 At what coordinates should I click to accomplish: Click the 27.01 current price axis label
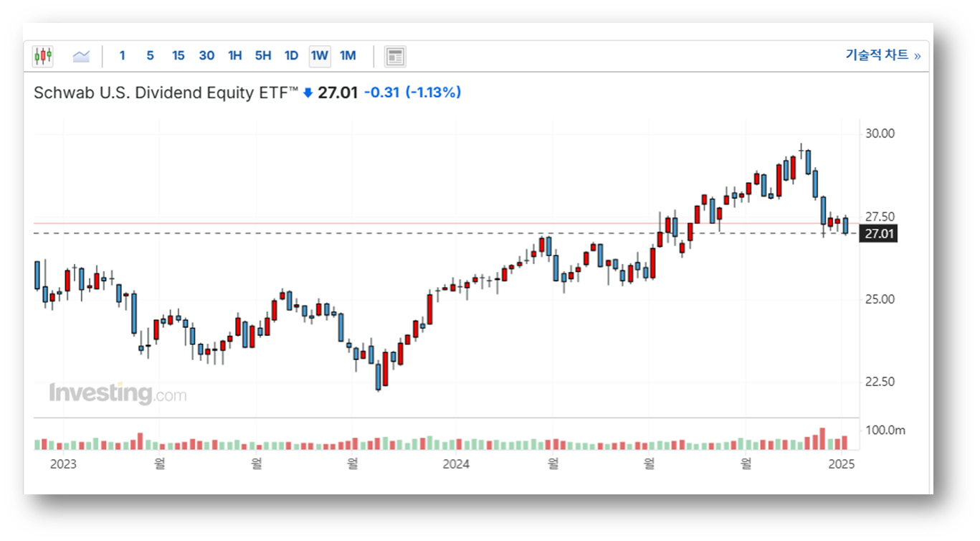(879, 234)
